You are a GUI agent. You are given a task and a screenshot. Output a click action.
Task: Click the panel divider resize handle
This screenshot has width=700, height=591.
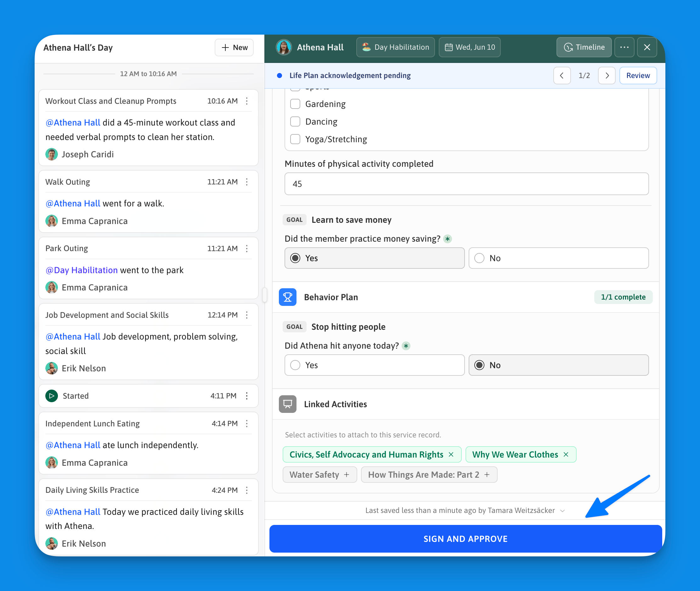tap(265, 295)
